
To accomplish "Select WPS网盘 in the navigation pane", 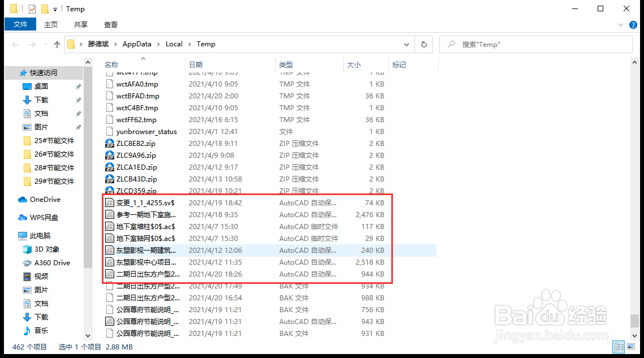I will (x=44, y=217).
